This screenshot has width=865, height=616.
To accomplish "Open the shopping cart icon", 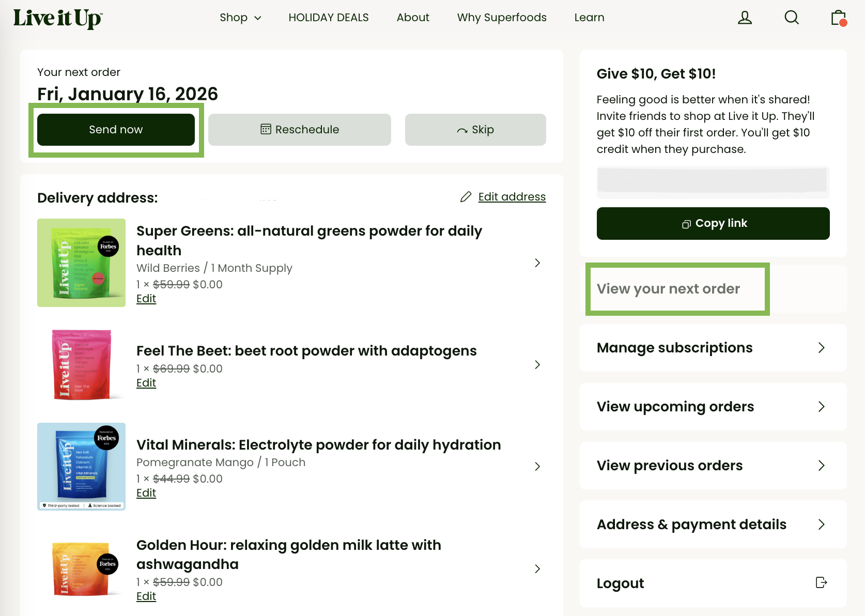I will click(838, 18).
